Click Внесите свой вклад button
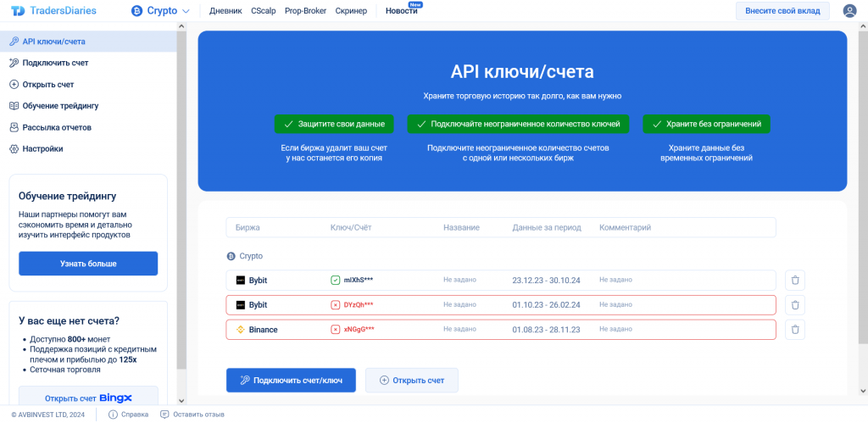The height and width of the screenshot is (423, 868). (782, 11)
